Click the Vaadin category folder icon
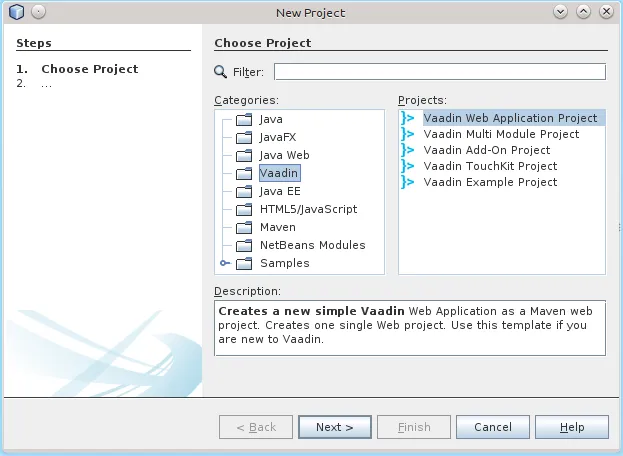 click(x=244, y=173)
